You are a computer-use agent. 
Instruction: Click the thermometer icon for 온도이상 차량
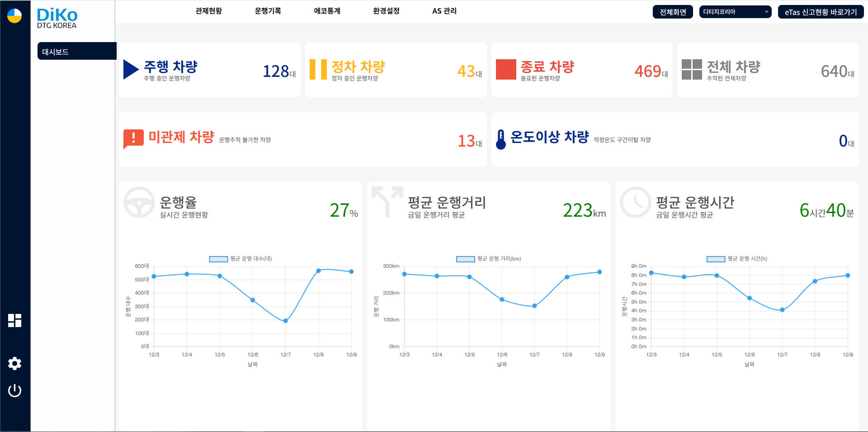click(500, 139)
